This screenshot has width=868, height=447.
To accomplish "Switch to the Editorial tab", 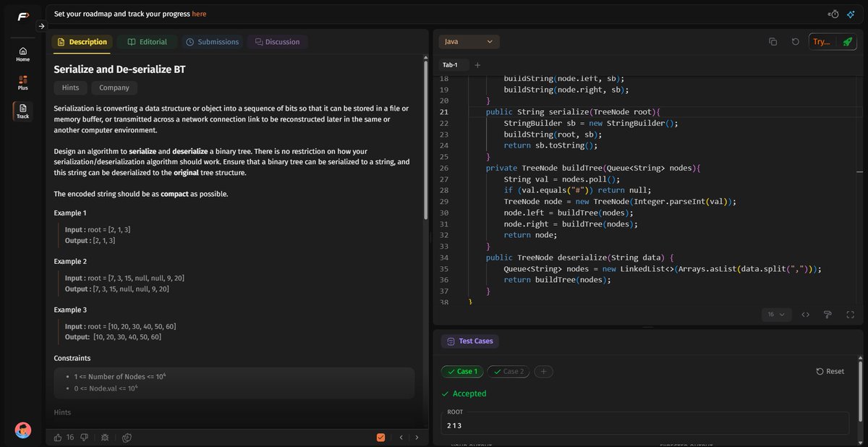I will (147, 42).
